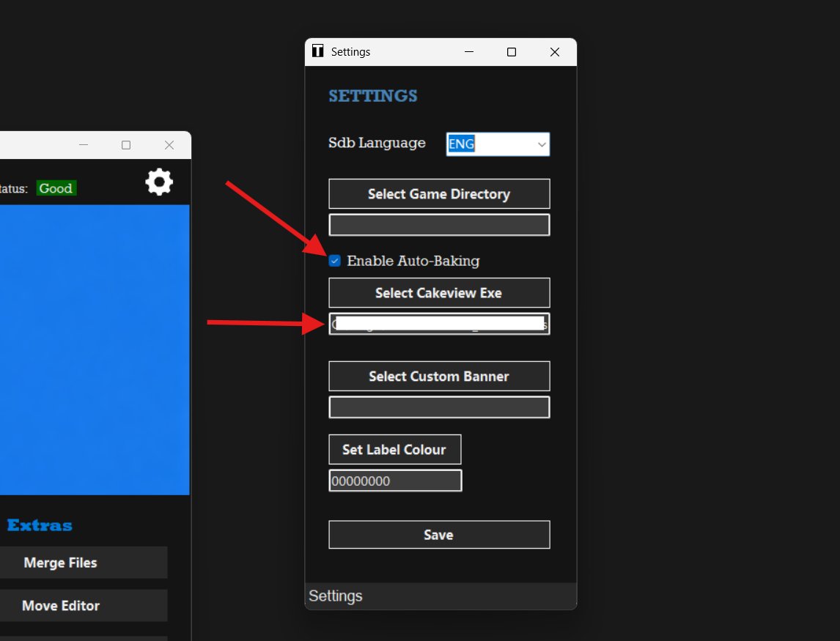Viewport: 840px width, 641px height.
Task: Open the Set Label Colour picker
Action: 395,449
